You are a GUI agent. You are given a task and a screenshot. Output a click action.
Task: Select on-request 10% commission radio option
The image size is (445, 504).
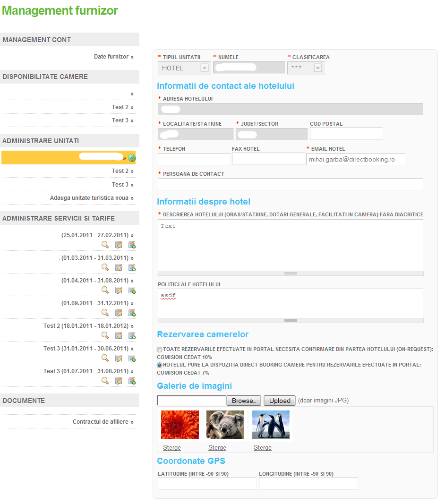click(159, 350)
